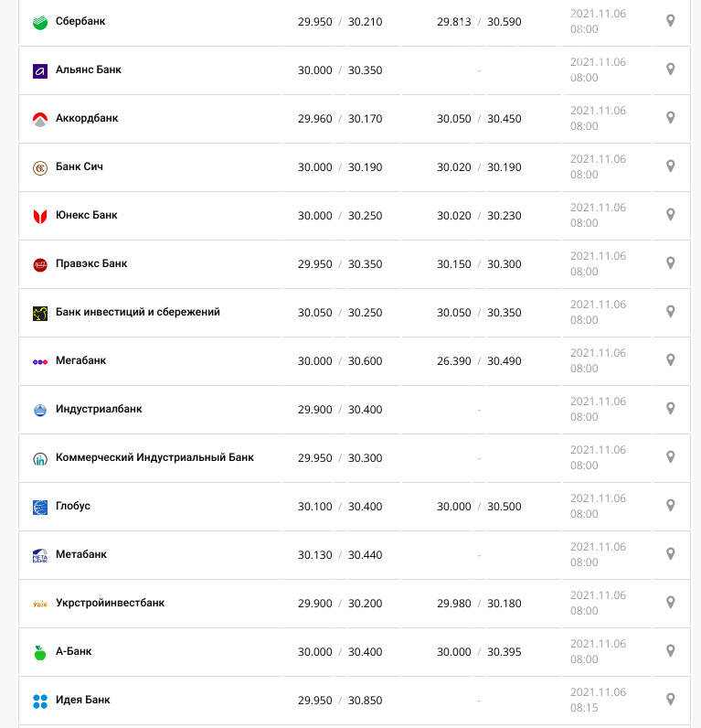
Task: Click the Юнекс Банк red logo
Action: (x=40, y=217)
